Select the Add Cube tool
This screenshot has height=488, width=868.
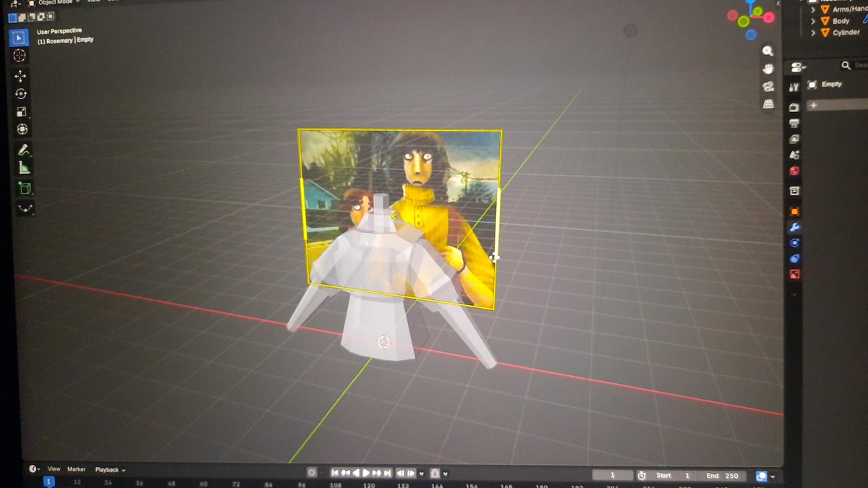tap(25, 189)
